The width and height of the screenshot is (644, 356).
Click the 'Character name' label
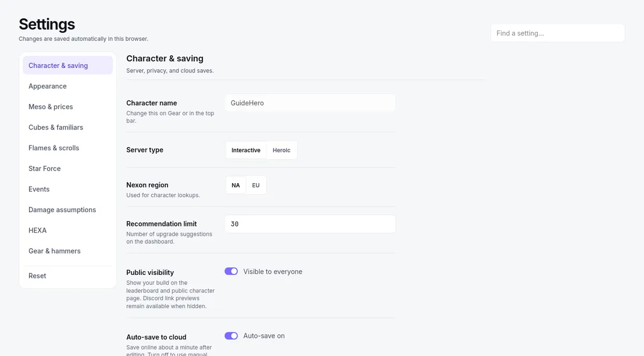pyautogui.click(x=151, y=103)
